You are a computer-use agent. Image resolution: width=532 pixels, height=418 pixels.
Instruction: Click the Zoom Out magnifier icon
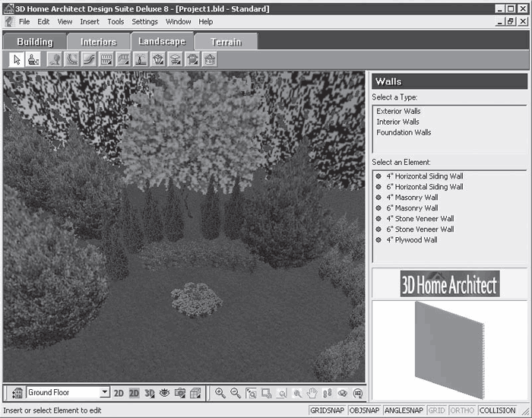tap(236, 393)
